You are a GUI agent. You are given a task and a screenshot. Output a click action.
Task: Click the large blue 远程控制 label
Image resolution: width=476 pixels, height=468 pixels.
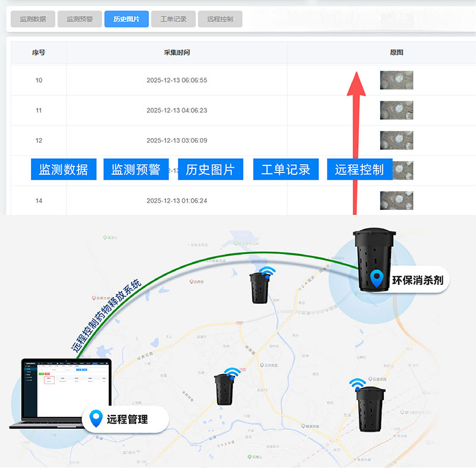coord(359,169)
